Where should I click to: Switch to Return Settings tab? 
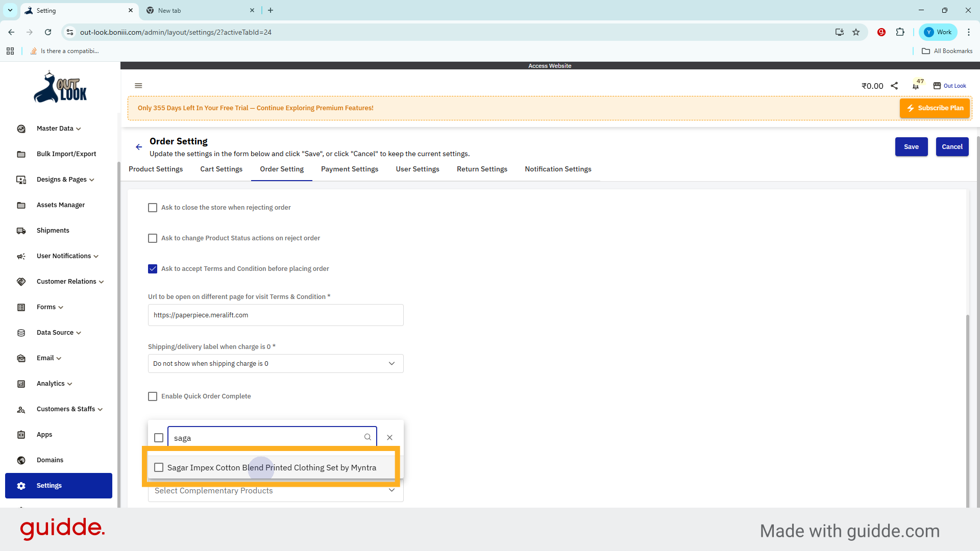pyautogui.click(x=482, y=169)
